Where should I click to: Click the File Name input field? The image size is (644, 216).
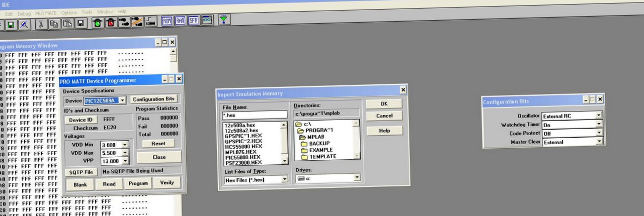point(255,115)
